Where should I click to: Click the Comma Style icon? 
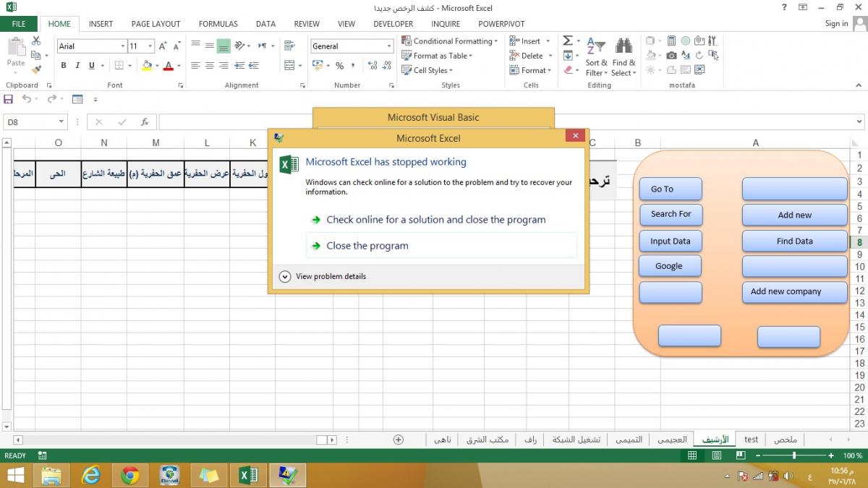(353, 66)
